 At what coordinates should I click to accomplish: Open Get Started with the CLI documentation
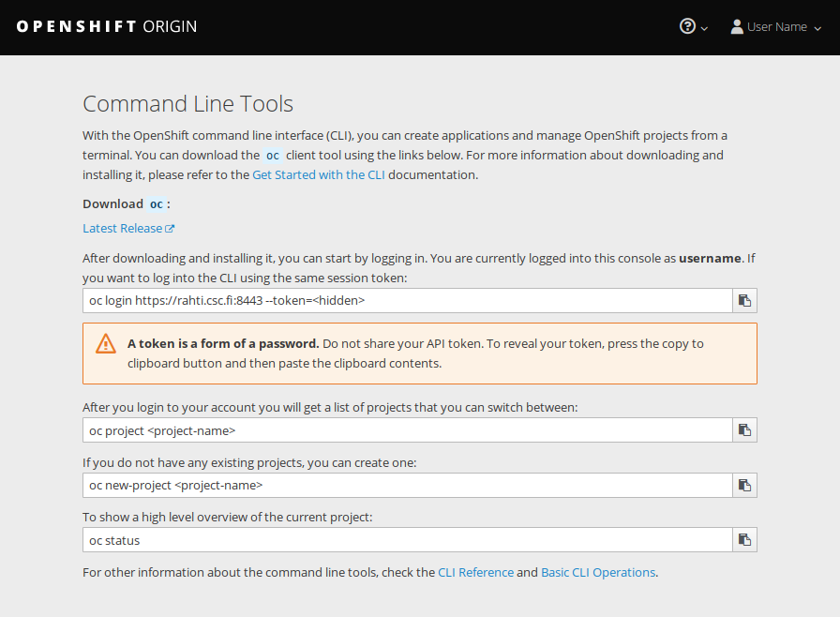tap(319, 175)
